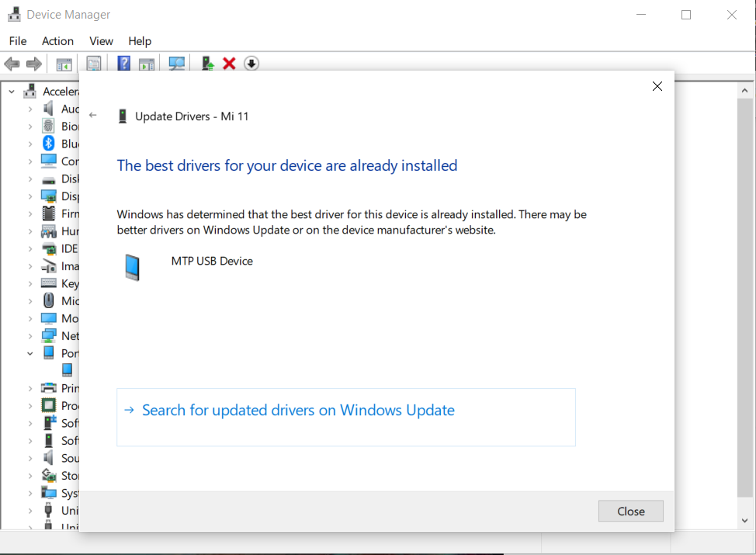This screenshot has height=555, width=756.
Task: Open the File menu
Action: [18, 41]
